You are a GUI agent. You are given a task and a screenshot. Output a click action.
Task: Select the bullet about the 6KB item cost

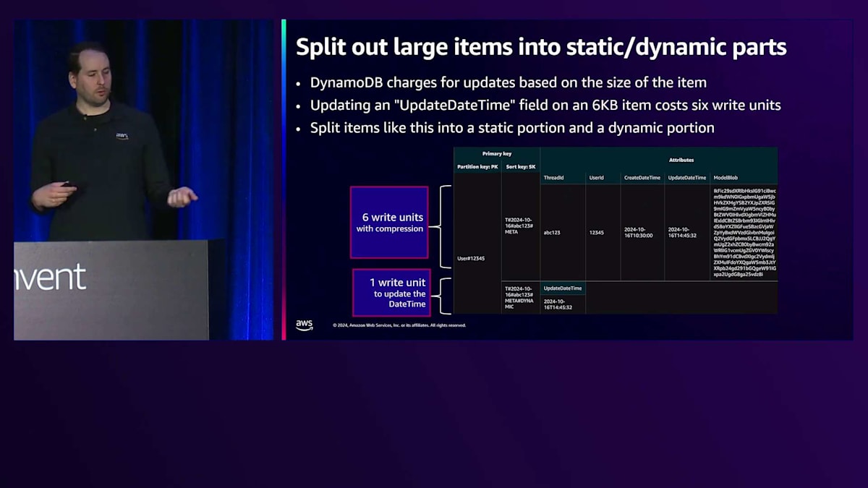[x=545, y=105]
